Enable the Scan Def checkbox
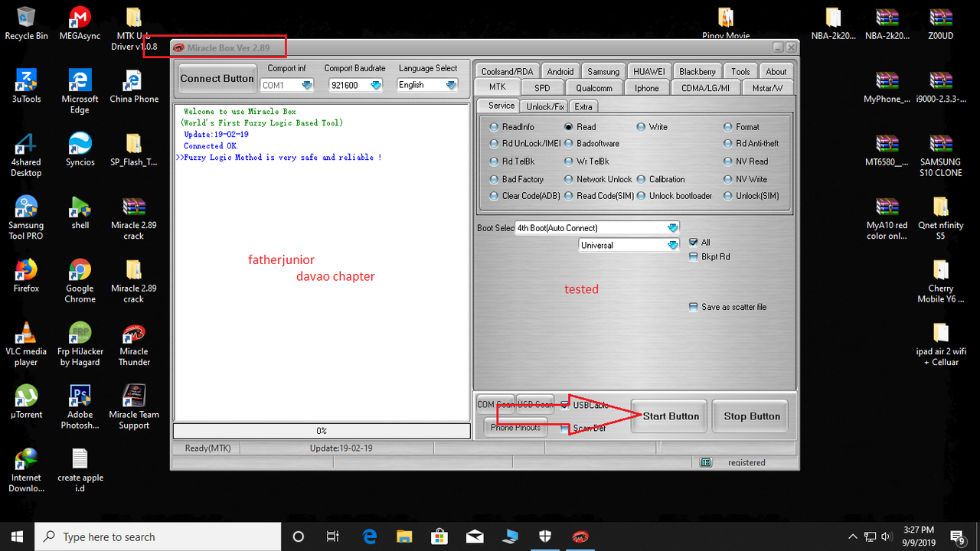 [x=565, y=429]
